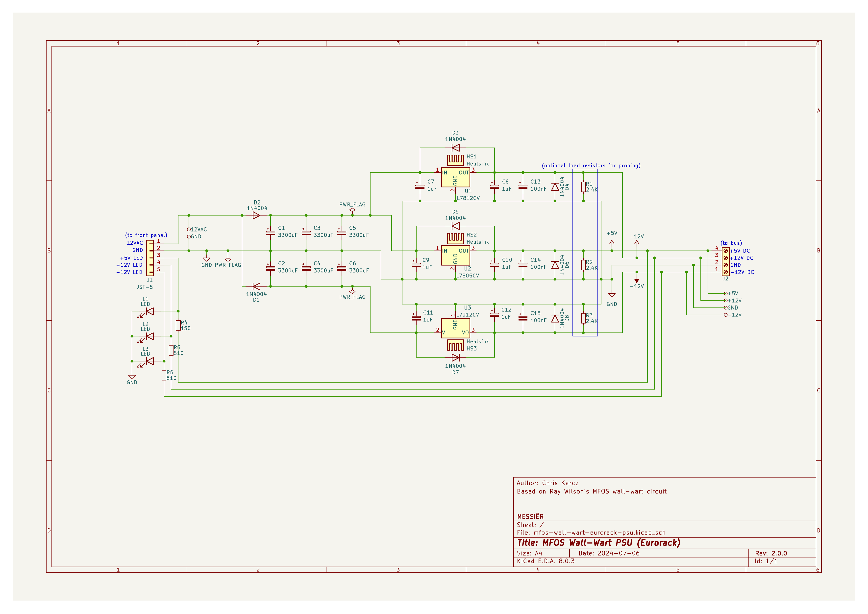Click resistor R3 2.4K symbol

click(583, 318)
